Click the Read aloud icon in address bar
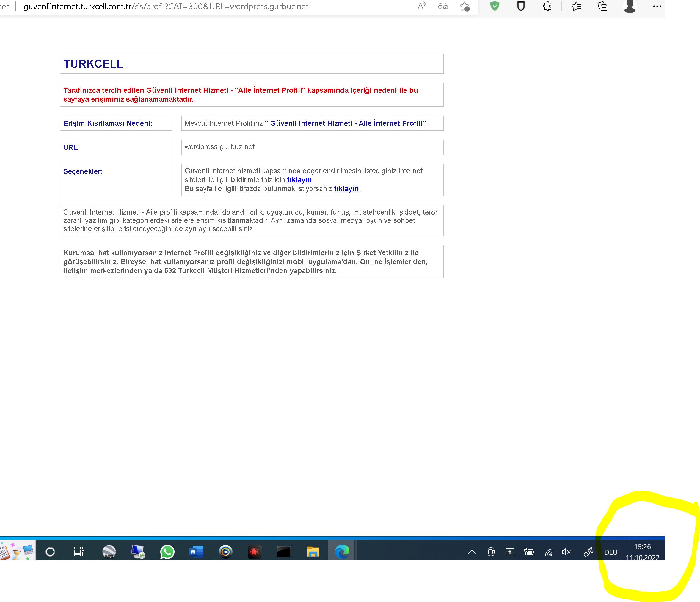The height and width of the screenshot is (602, 700). coord(422,6)
